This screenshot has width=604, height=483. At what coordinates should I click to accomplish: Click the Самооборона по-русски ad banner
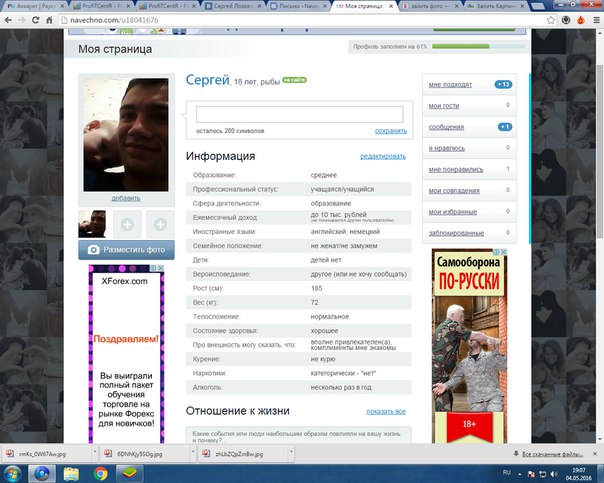469,345
